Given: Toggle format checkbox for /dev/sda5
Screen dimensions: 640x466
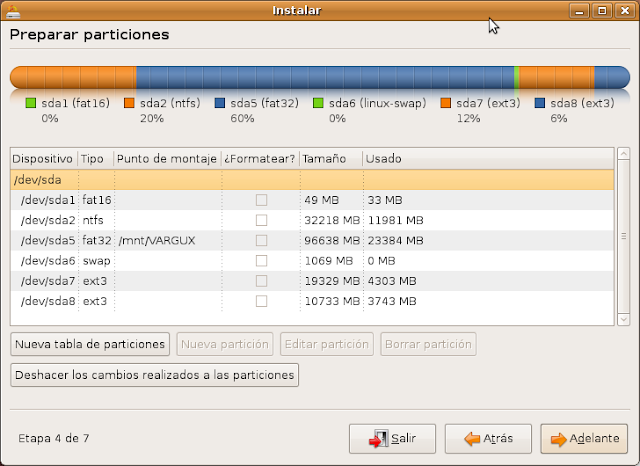Looking at the screenshot, I should pos(261,240).
